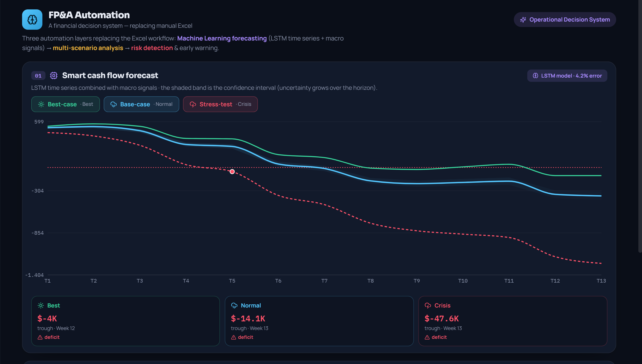Click the 599 y-axis label
The image size is (642, 364).
click(39, 122)
